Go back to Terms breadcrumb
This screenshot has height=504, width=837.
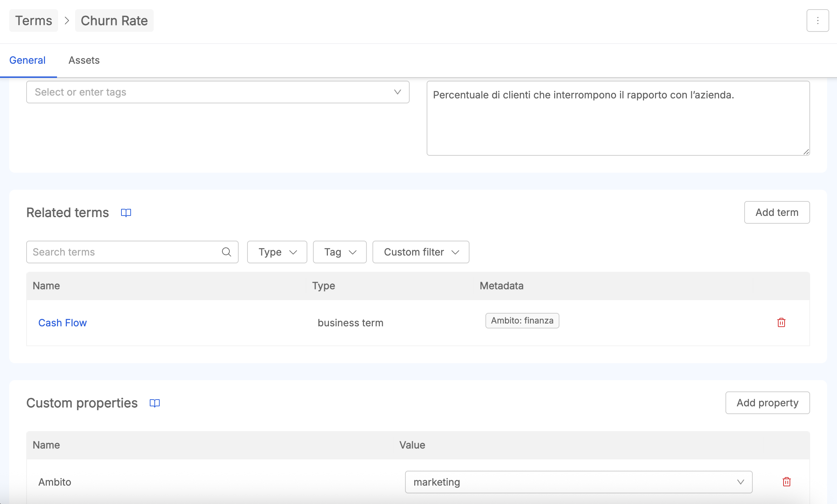coord(34,21)
